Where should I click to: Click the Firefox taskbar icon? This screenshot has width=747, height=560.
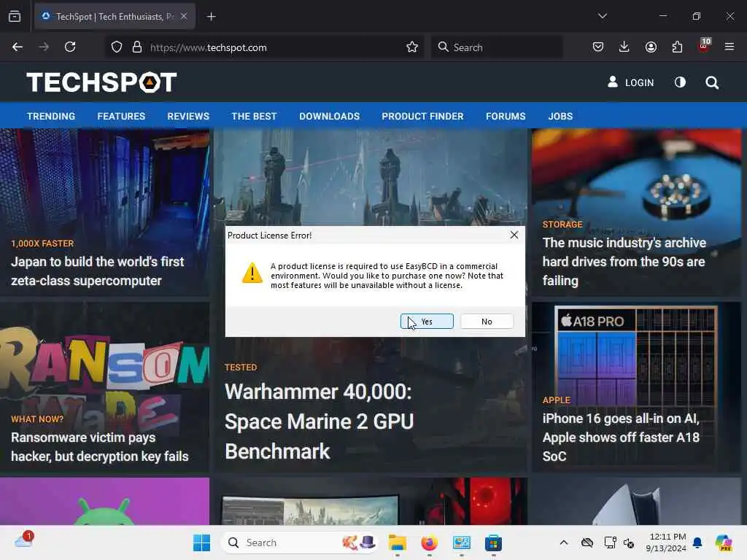(x=429, y=542)
